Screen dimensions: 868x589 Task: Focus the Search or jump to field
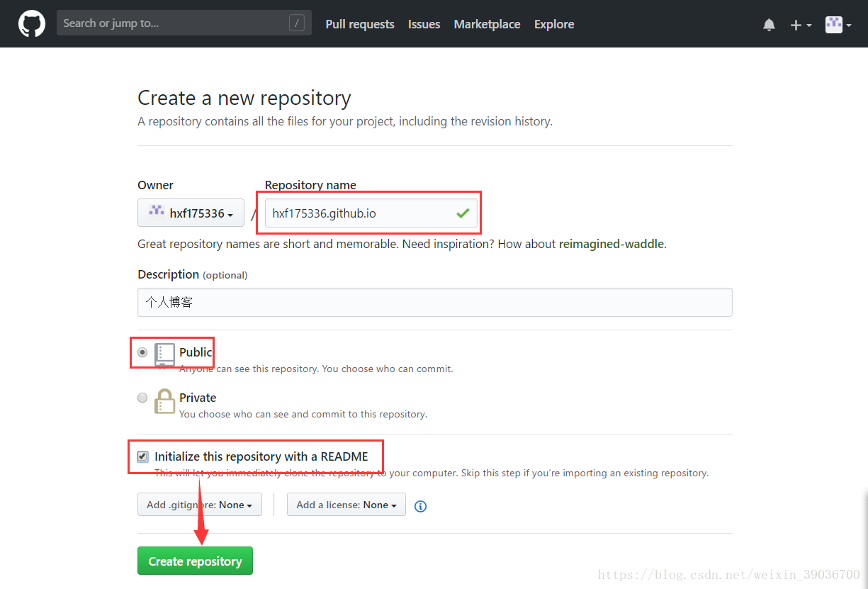(184, 23)
